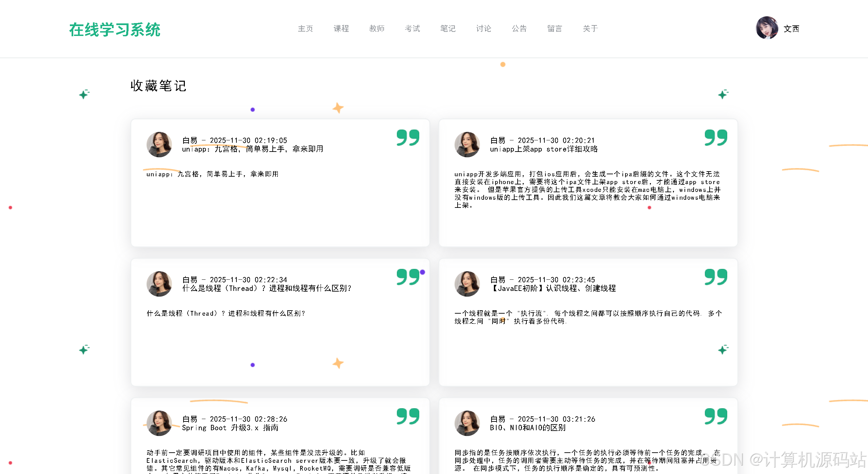Open the 公告 announcements page

519,28
